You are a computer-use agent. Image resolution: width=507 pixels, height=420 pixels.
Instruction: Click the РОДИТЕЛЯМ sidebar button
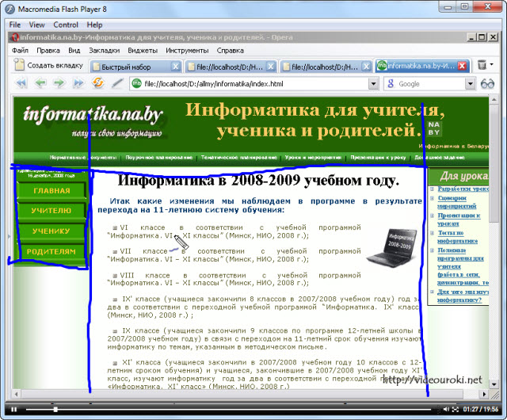coord(51,251)
